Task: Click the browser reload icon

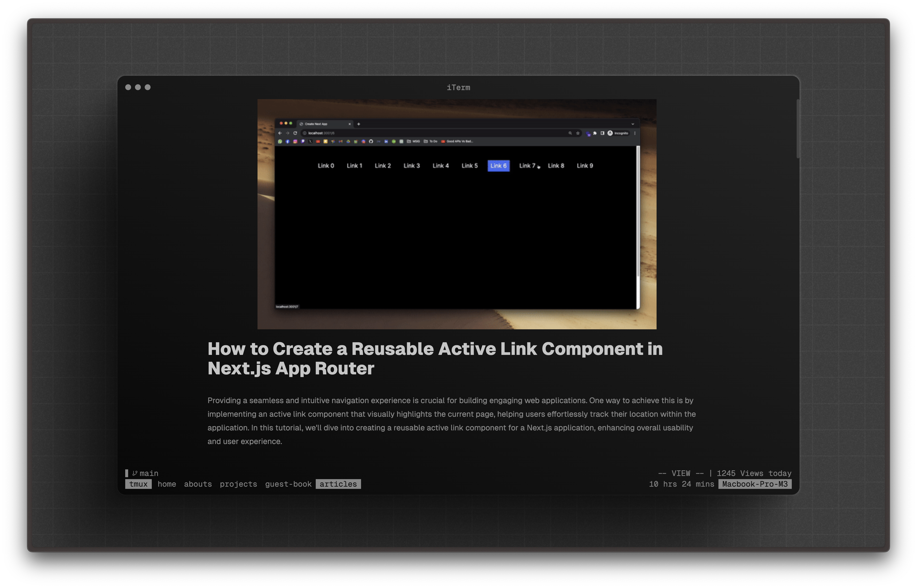Action: (295, 133)
